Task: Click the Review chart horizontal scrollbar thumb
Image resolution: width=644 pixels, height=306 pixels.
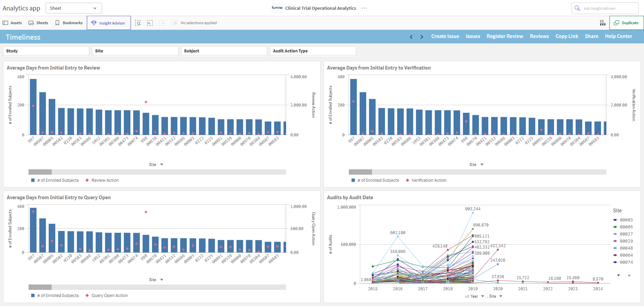Action: tap(40, 172)
